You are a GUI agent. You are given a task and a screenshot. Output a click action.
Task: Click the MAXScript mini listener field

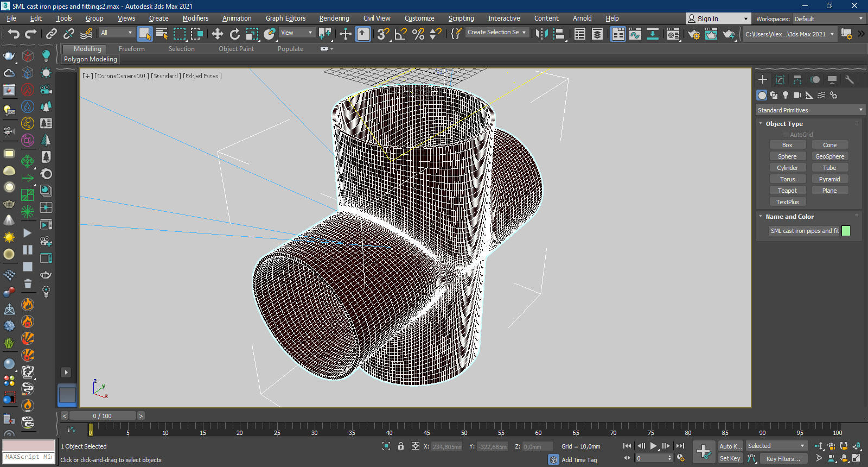(28, 457)
